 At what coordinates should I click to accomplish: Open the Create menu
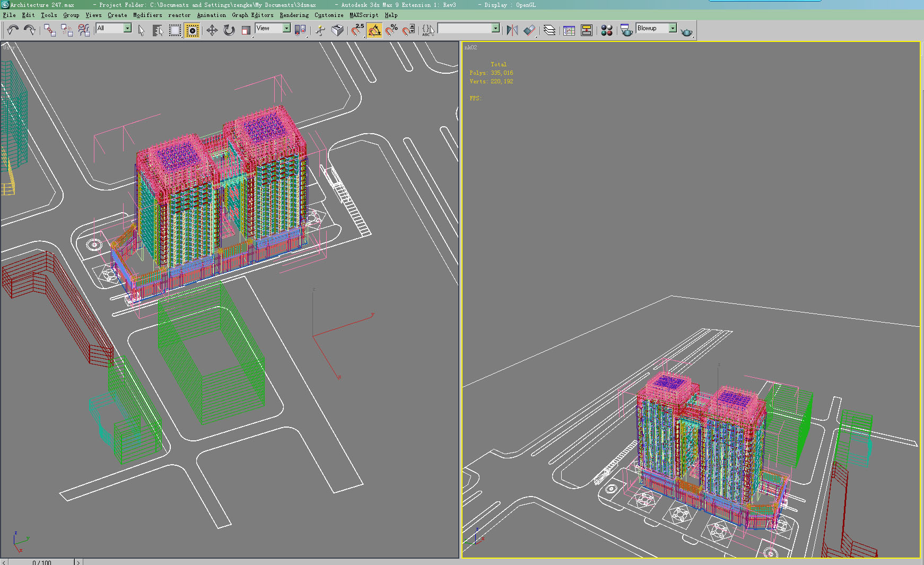tap(117, 15)
